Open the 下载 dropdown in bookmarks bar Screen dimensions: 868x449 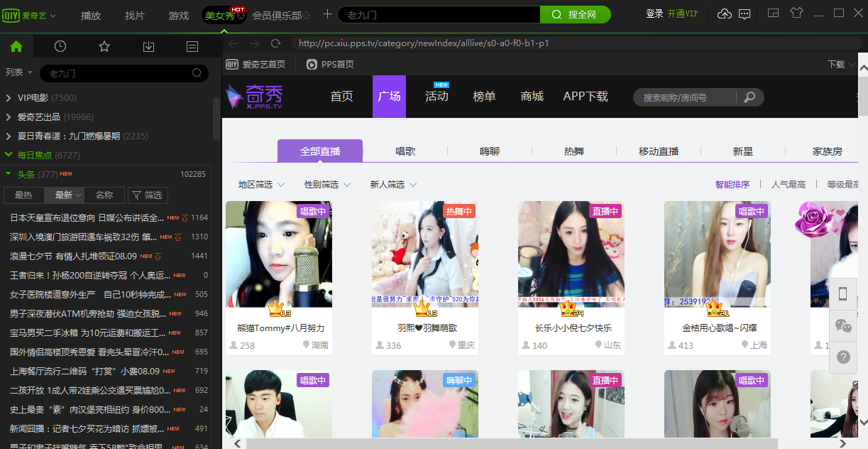[841, 65]
